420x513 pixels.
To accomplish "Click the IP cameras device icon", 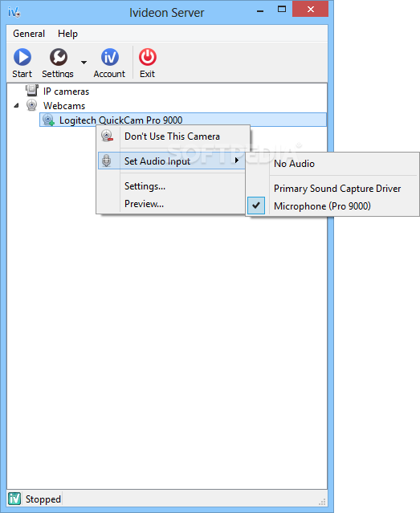I will coord(32,91).
